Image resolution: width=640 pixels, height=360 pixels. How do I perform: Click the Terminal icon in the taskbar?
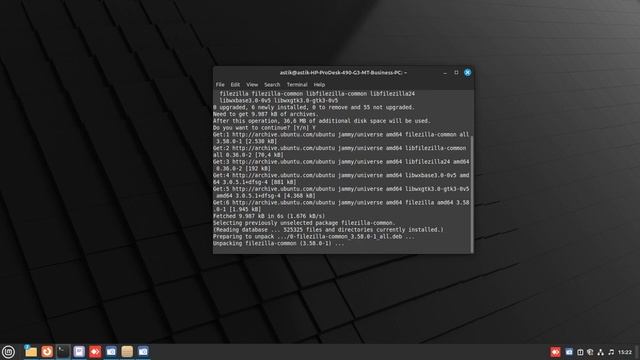pos(63,351)
